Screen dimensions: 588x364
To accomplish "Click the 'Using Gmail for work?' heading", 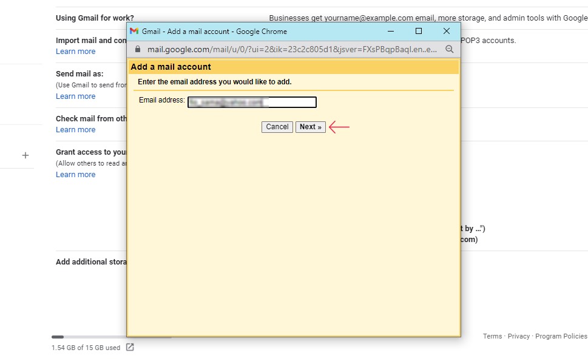I will click(95, 18).
